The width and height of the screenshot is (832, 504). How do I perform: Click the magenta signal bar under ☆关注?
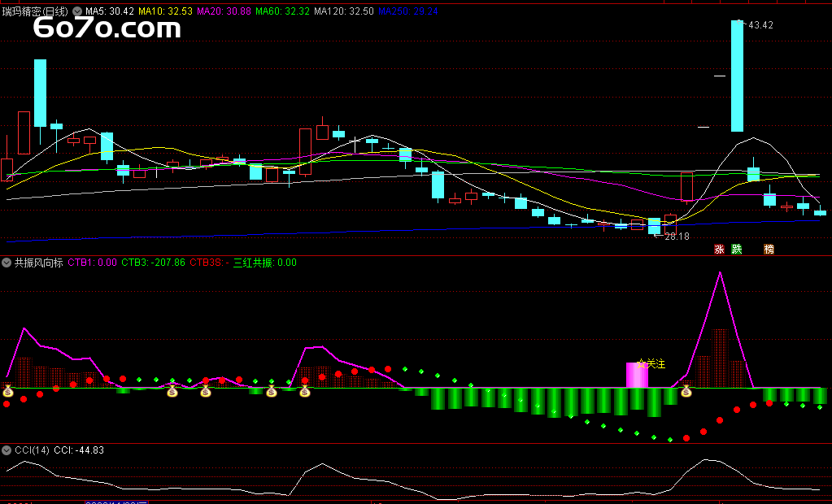pyautogui.click(x=637, y=375)
